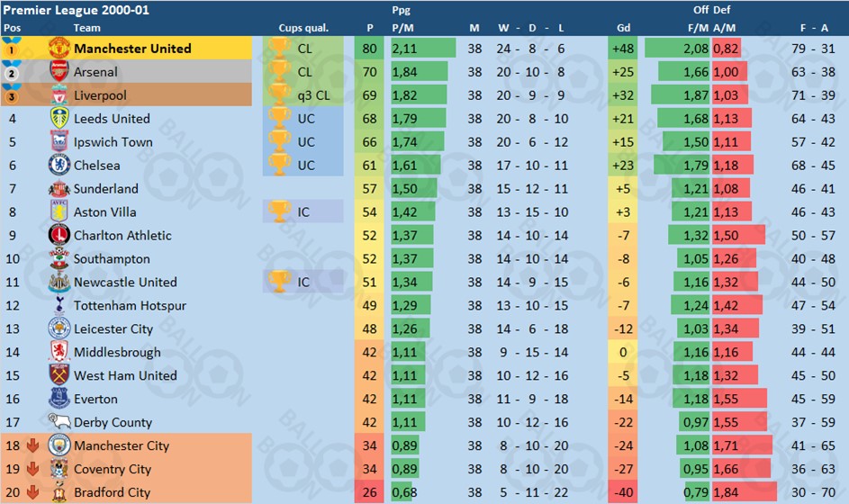
Task: Click Bradford City's red 1,84 defense bar
Action: [x=745, y=492]
